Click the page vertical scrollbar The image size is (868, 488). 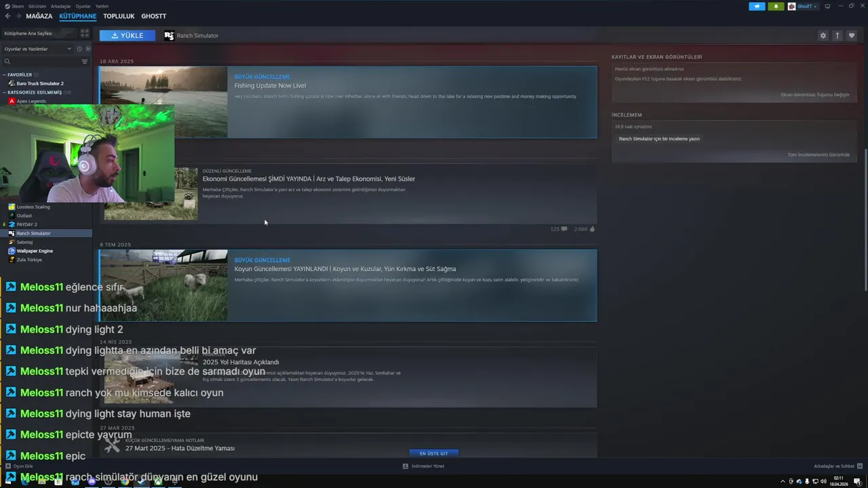click(x=865, y=219)
